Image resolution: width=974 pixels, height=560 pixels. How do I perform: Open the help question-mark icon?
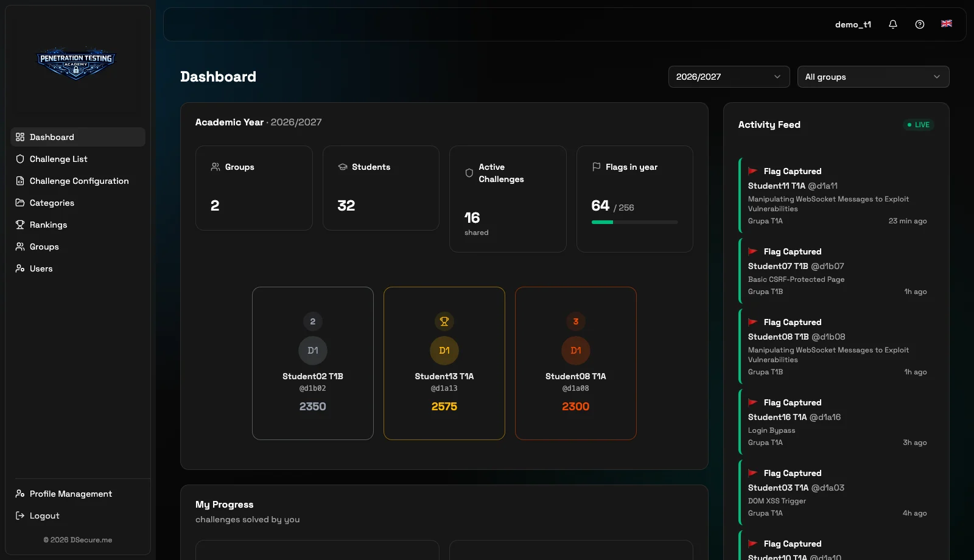(x=920, y=24)
